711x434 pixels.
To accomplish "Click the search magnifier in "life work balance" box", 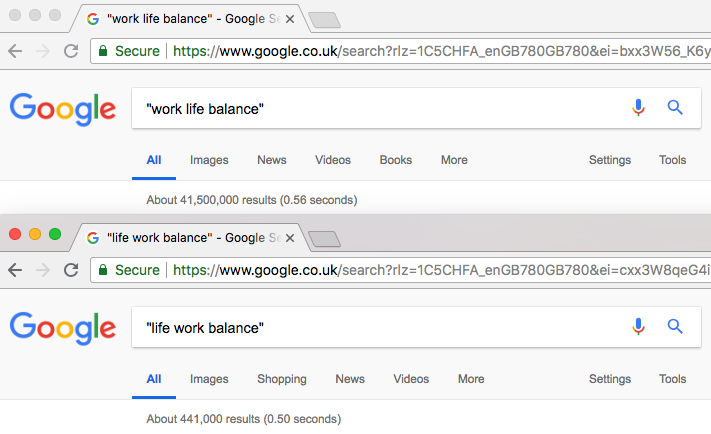I will [675, 327].
